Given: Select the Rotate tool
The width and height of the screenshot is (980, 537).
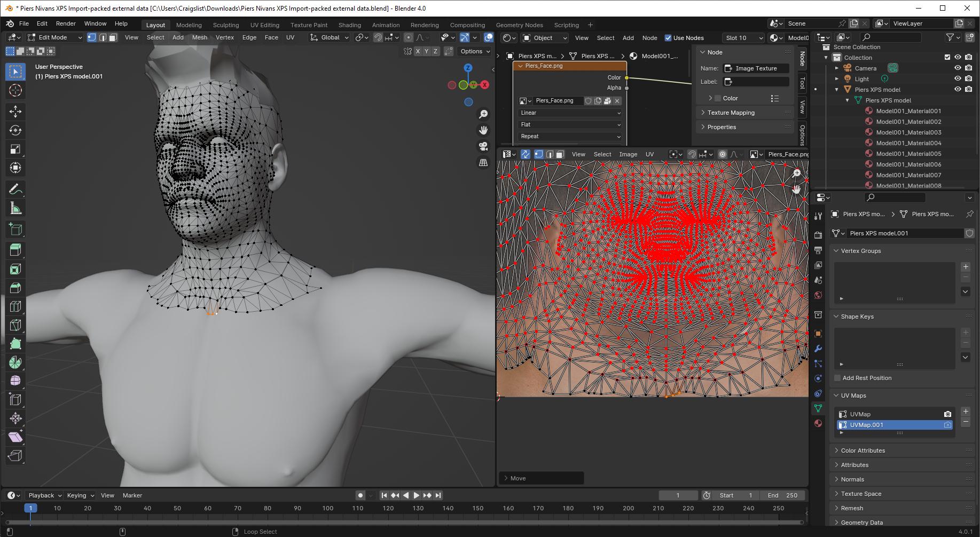Looking at the screenshot, I should click(15, 130).
